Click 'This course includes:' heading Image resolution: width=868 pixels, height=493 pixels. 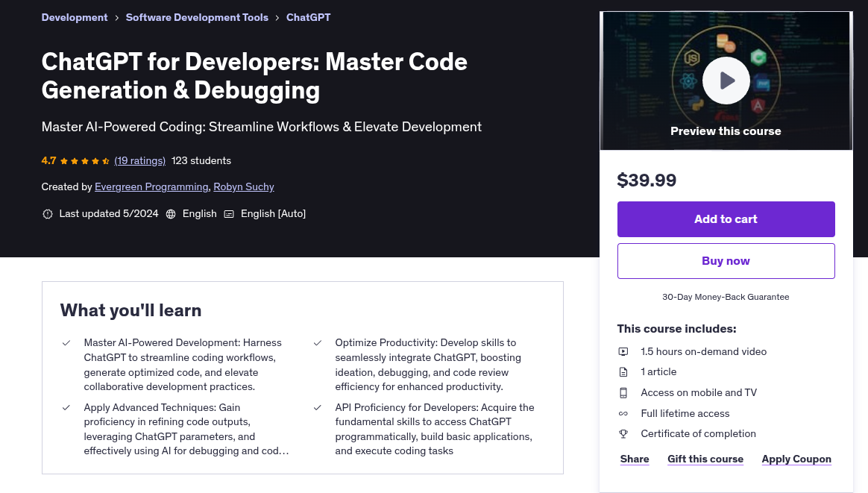676,328
